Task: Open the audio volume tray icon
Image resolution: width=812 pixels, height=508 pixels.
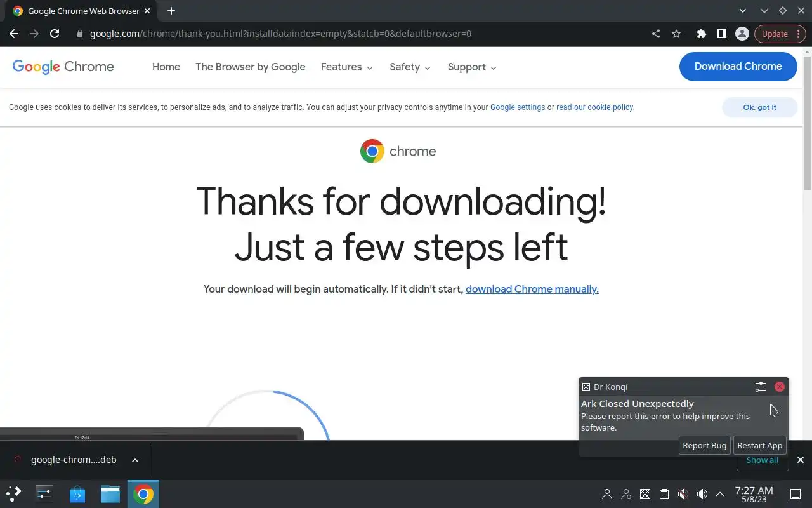Action: point(702,494)
